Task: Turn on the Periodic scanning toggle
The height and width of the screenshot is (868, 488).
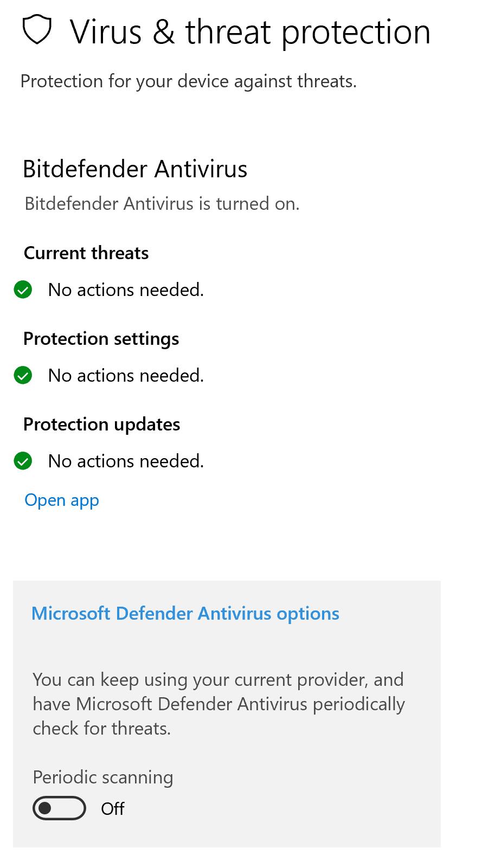Action: coord(59,808)
